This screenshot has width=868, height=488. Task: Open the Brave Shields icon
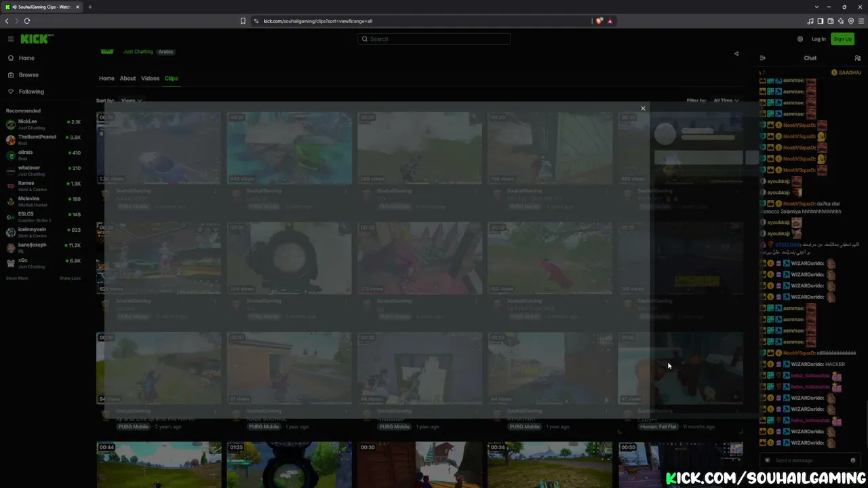tap(599, 21)
